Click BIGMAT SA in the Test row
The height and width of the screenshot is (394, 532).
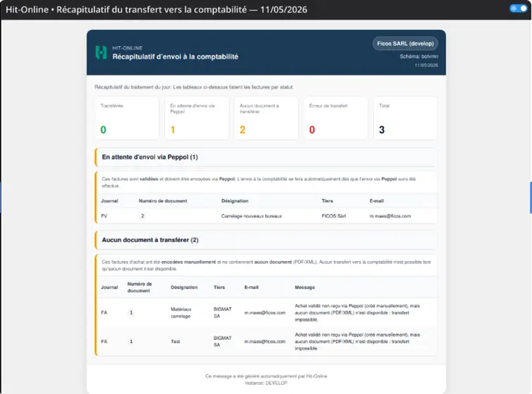click(222, 341)
